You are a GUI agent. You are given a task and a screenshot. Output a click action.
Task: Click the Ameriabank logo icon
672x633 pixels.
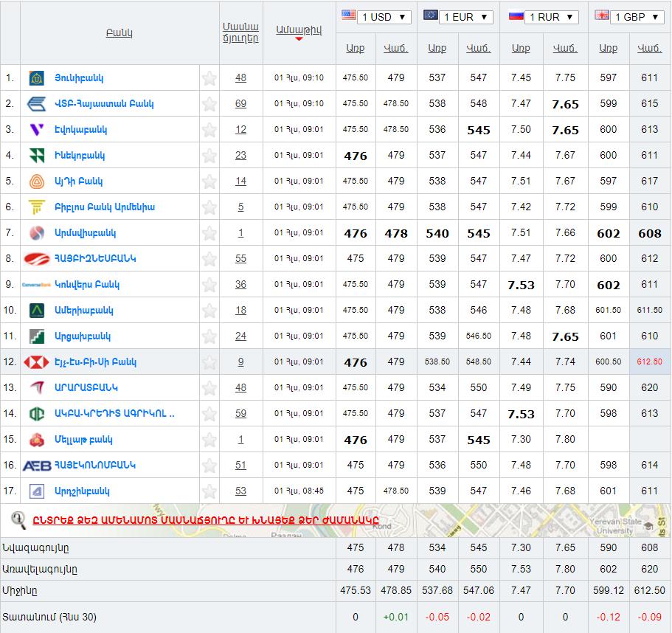(x=36, y=311)
